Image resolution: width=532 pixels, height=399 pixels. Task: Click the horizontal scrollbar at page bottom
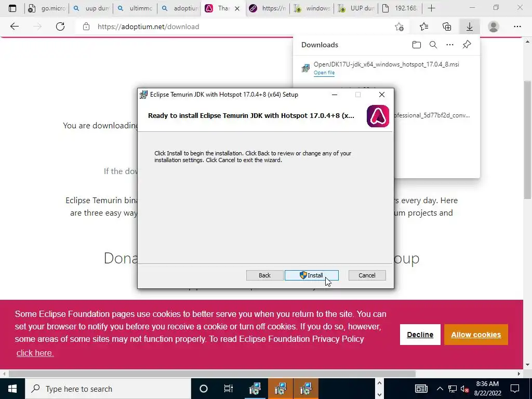coord(212,374)
